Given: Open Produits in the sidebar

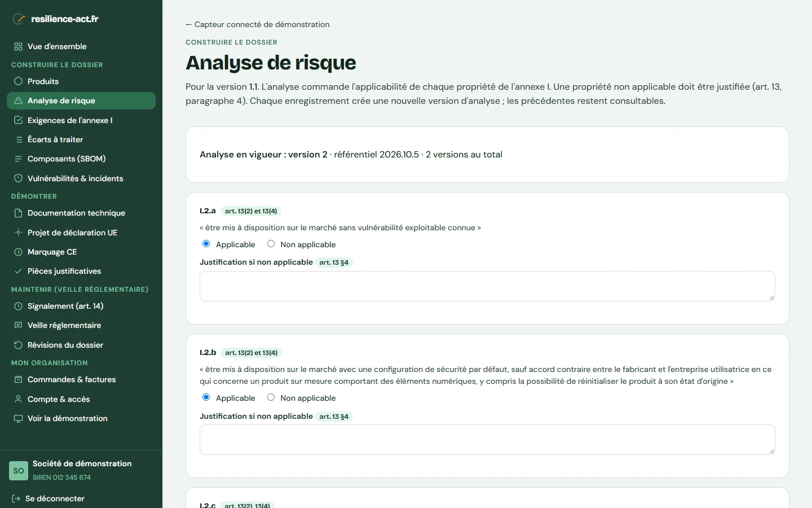Looking at the screenshot, I should pos(81,81).
